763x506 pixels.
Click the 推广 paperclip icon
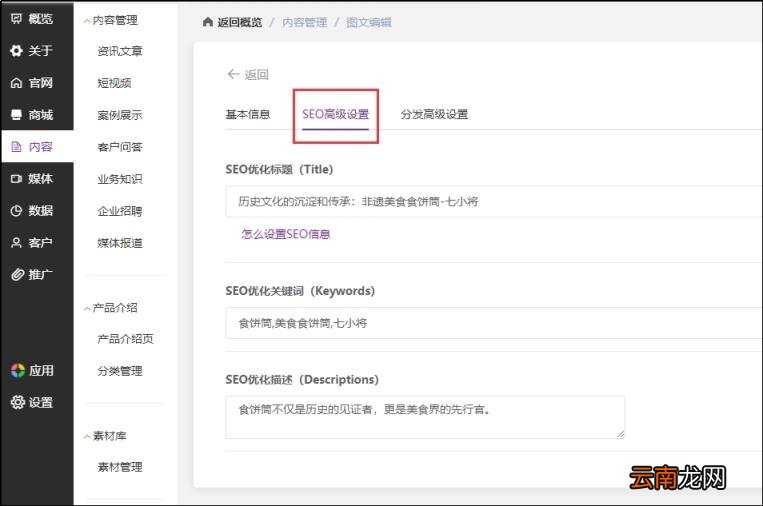coord(18,274)
